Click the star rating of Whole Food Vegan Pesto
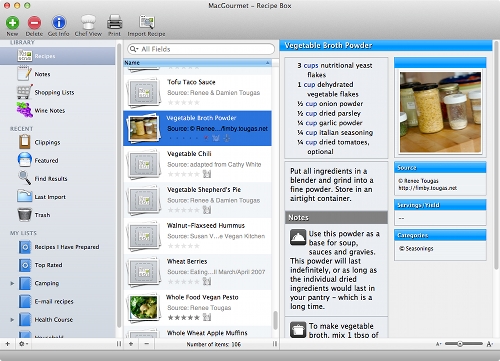 183,317
